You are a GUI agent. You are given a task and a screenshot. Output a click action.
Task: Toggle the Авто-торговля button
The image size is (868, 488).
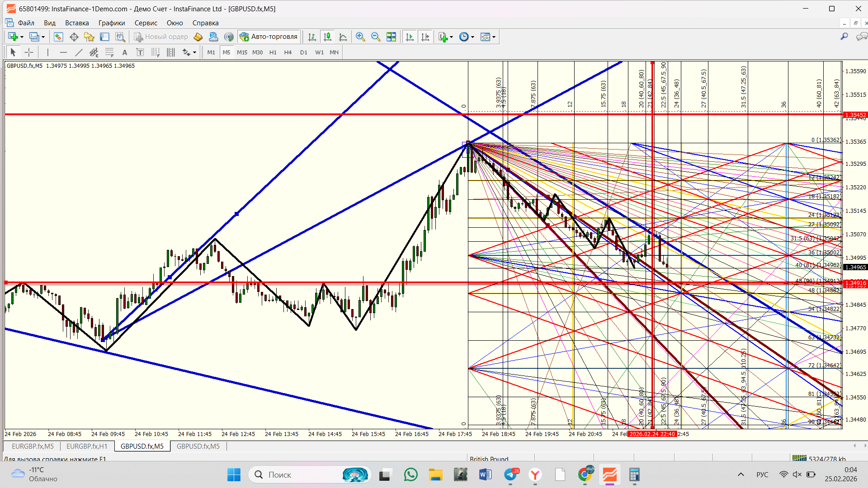tap(269, 37)
